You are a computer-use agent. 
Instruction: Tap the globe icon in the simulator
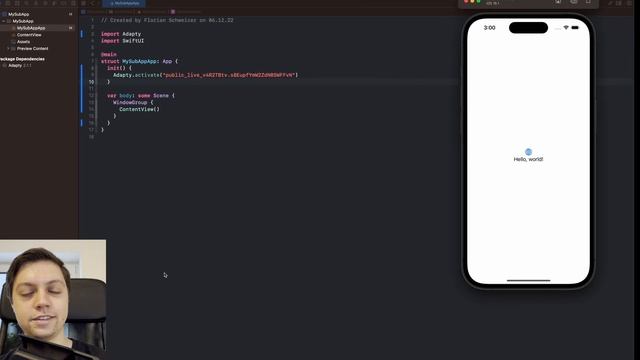tap(528, 152)
